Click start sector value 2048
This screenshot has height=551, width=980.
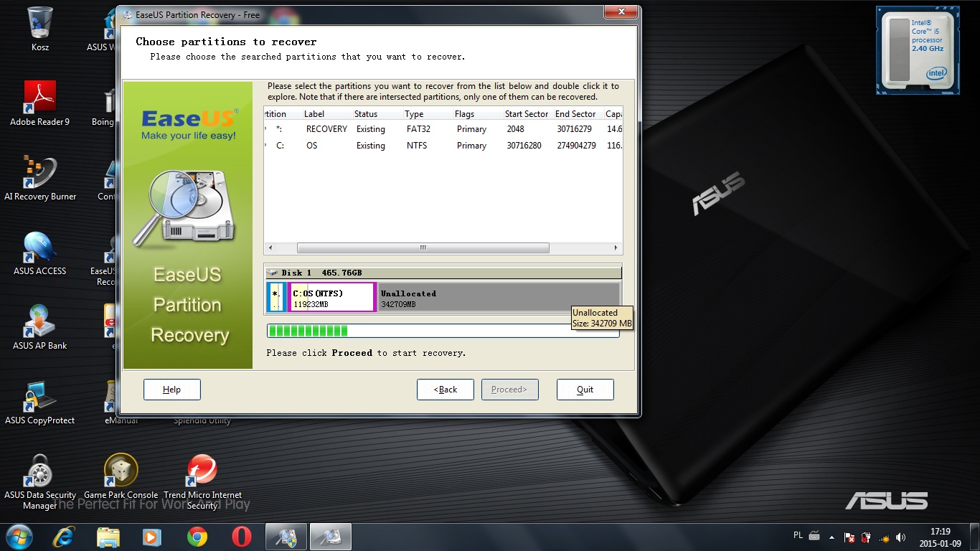[x=515, y=129]
